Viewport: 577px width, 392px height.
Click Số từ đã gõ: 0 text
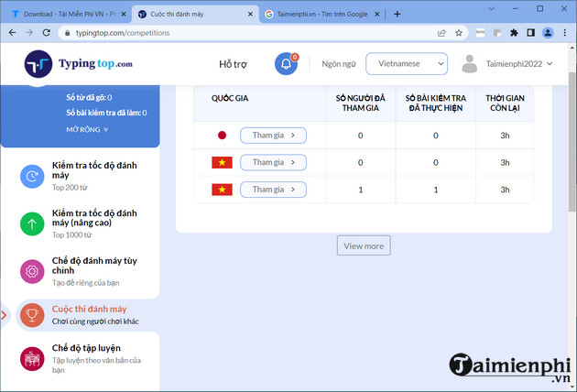tap(89, 97)
